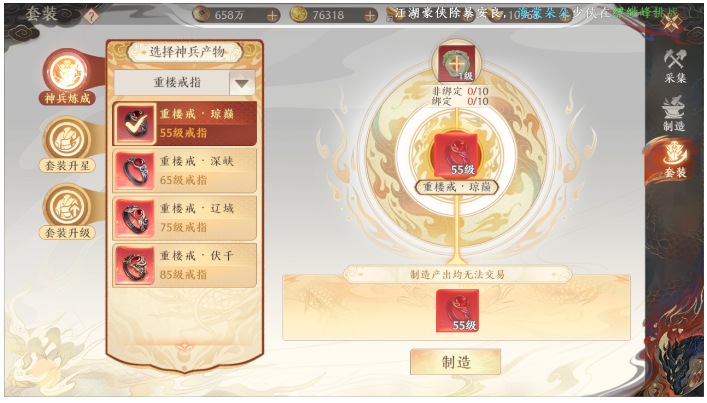Open the 重楼戒指 category selection box

(184, 83)
